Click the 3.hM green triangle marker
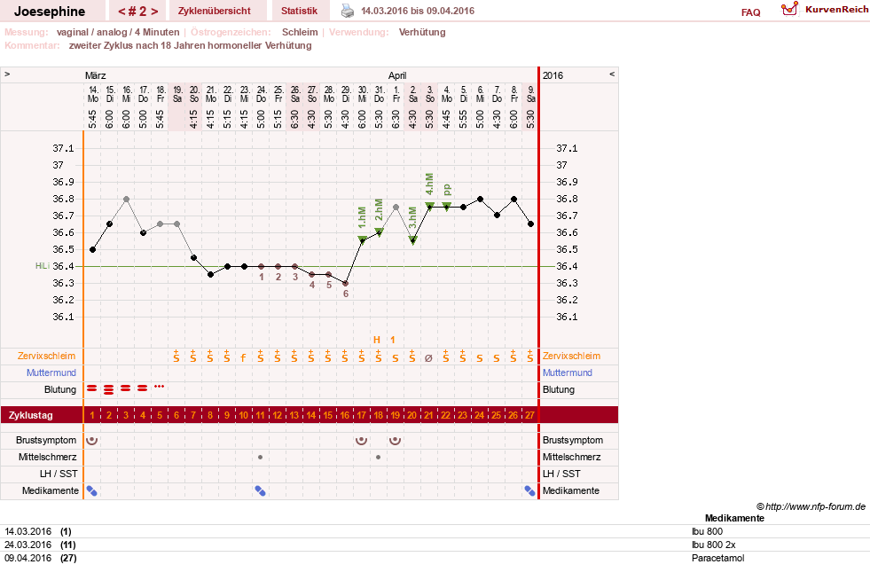Screen dimensions: 870x588 point(412,239)
